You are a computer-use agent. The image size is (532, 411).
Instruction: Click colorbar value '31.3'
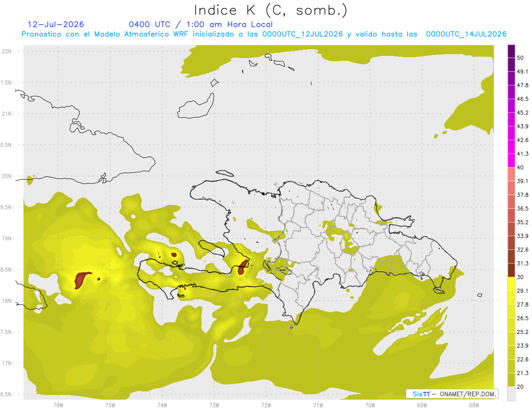point(523,263)
